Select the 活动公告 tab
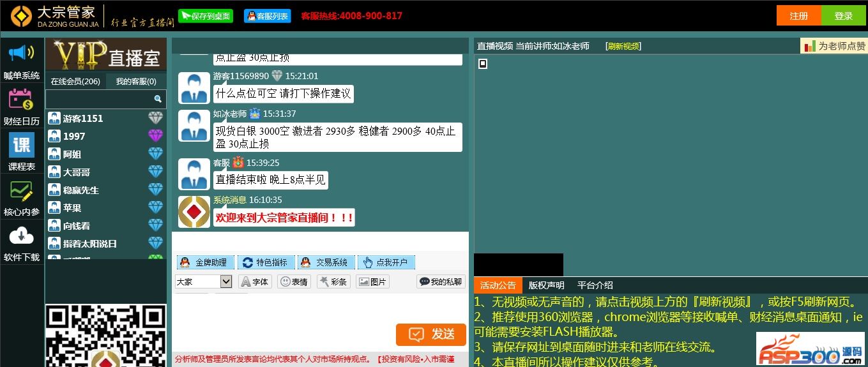Screen dimensions: 868x367 (498, 285)
